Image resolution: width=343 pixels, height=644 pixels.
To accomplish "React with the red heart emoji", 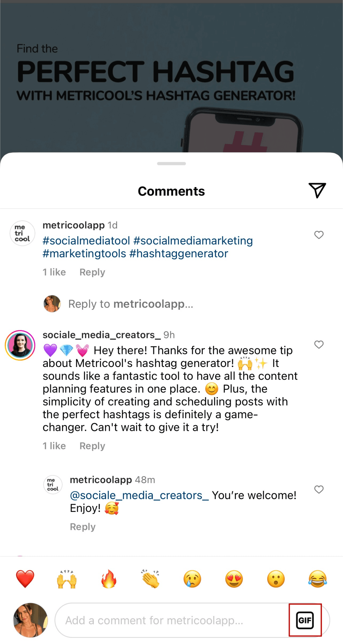I will click(25, 579).
